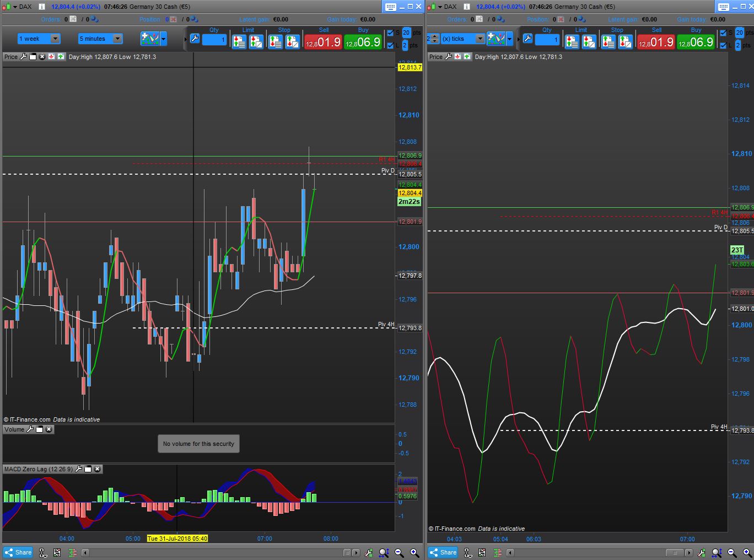Viewport: 754px width, 560px height.
Task: Open the instrument dropdown arrow next to DAX, left window
Action: point(14,7)
